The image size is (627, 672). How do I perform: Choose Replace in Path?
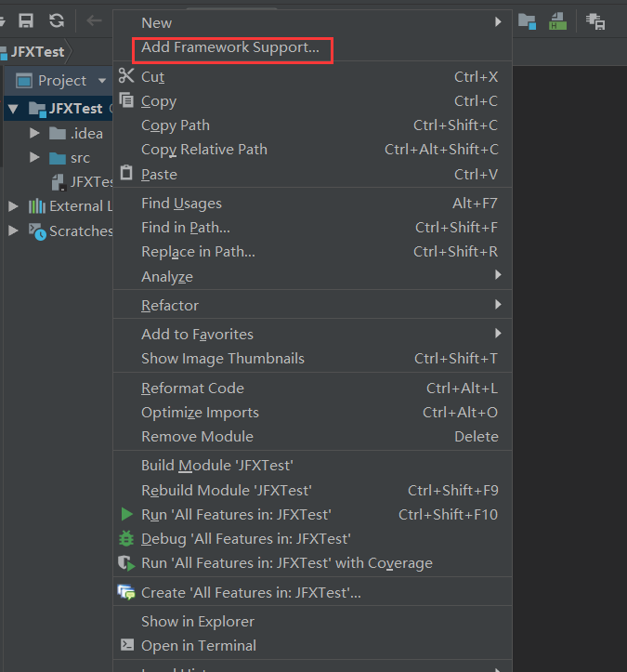313,252
